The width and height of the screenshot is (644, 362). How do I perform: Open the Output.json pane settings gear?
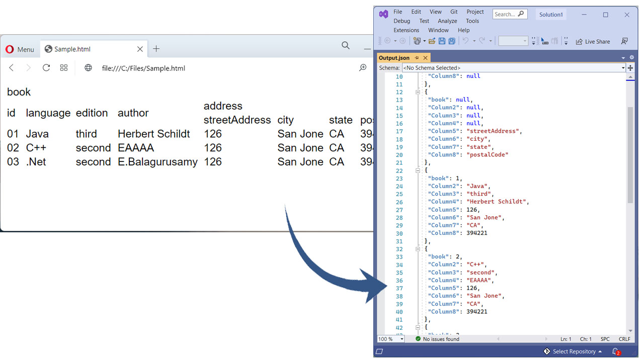631,57
